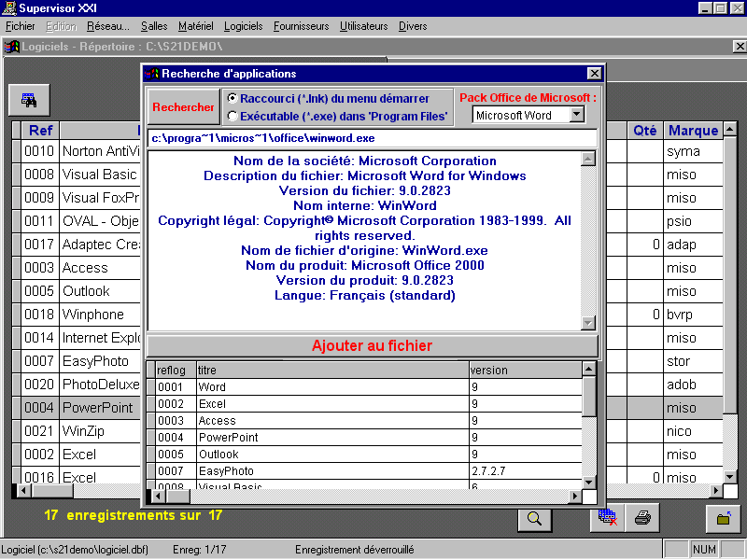Open the Fournisseurs menu
This screenshot has width=747, height=560.
[x=301, y=26]
